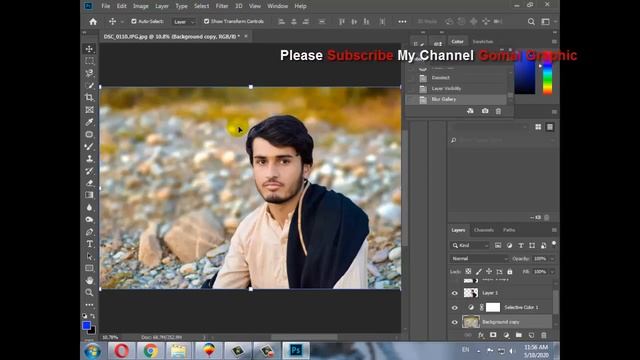Viewport: 640px width, 360px height.
Task: Open the File menu
Action: [x=106, y=6]
